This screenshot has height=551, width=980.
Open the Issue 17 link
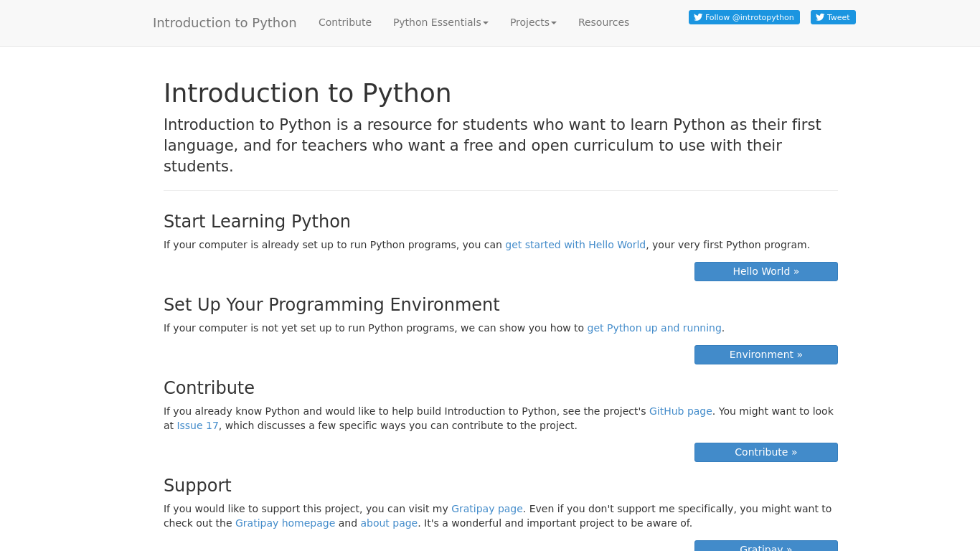pyautogui.click(x=197, y=425)
